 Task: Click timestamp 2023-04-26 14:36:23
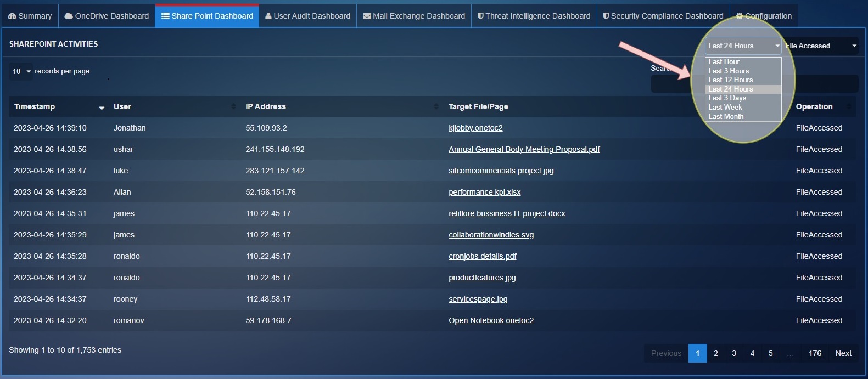[50, 192]
